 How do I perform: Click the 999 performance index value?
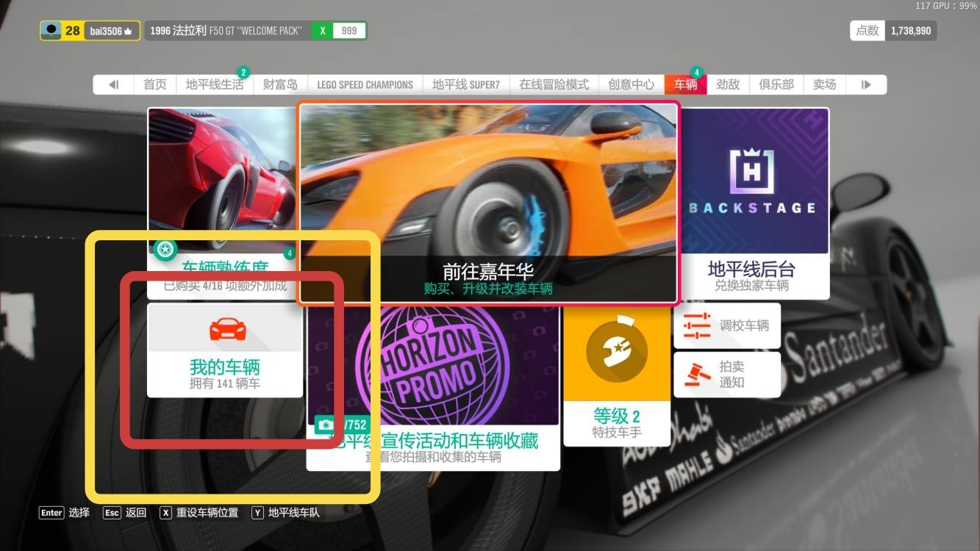click(x=349, y=31)
